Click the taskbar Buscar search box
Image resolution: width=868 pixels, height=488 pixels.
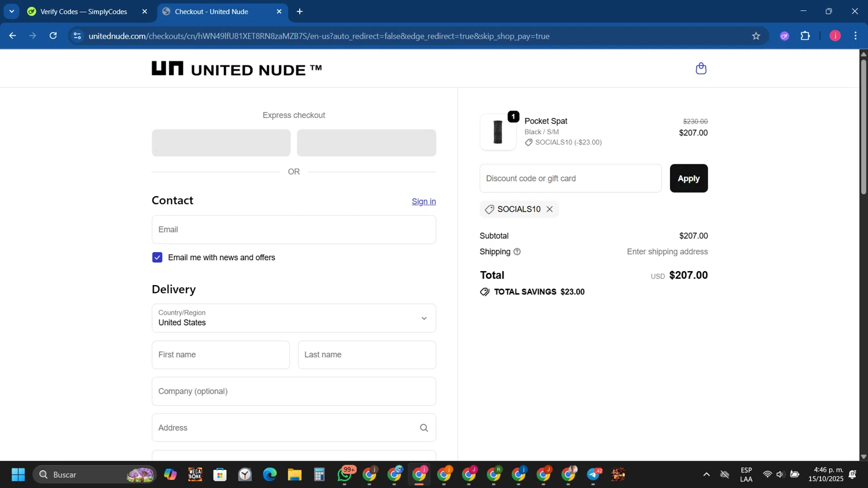(95, 475)
